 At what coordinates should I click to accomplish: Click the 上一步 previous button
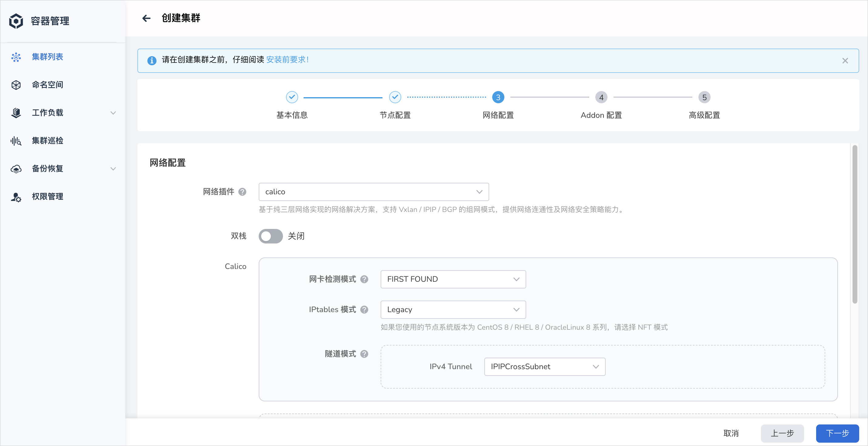point(782,433)
